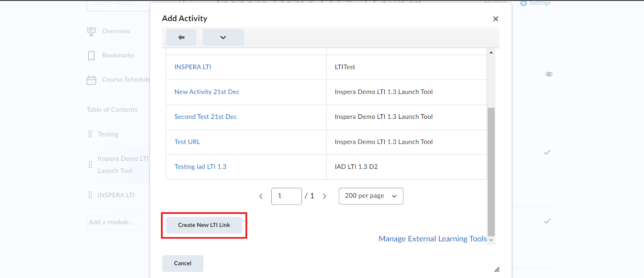Viewport: 644px width, 278px height.
Task: Open Bookmarks in the course sidebar
Action: coord(118,55)
